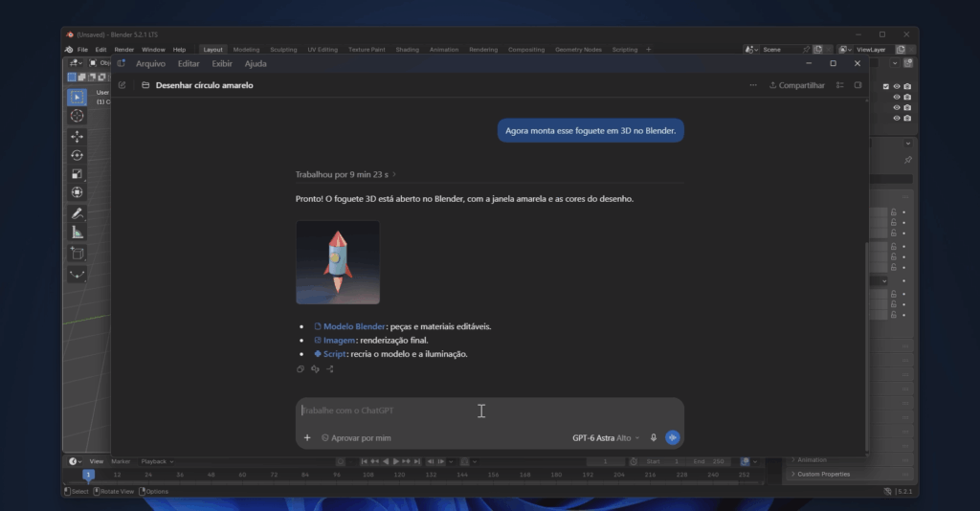Click the pin icon in the Scene field
Image resolution: width=980 pixels, height=511 pixels.
coord(806,50)
